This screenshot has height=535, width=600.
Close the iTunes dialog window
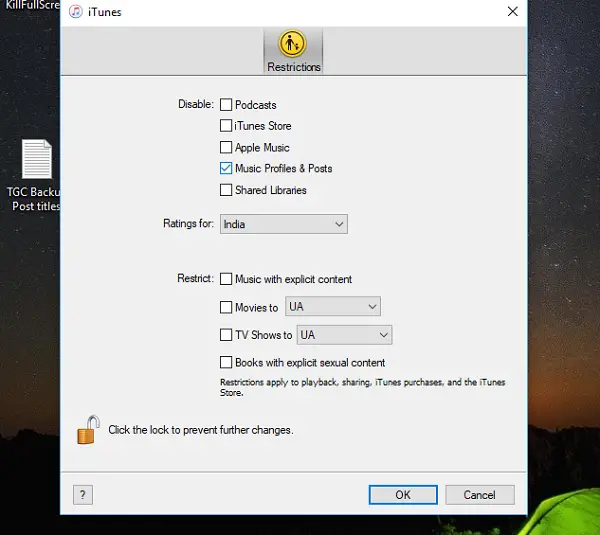pyautogui.click(x=512, y=11)
